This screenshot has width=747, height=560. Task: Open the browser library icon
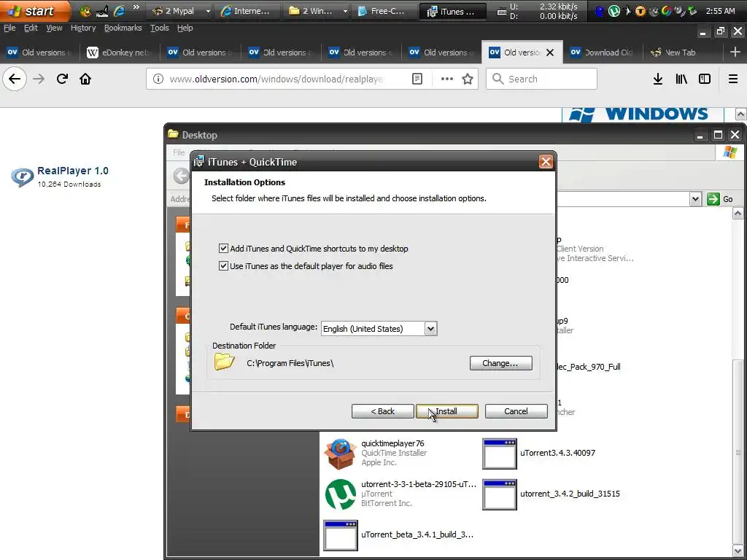[681, 79]
